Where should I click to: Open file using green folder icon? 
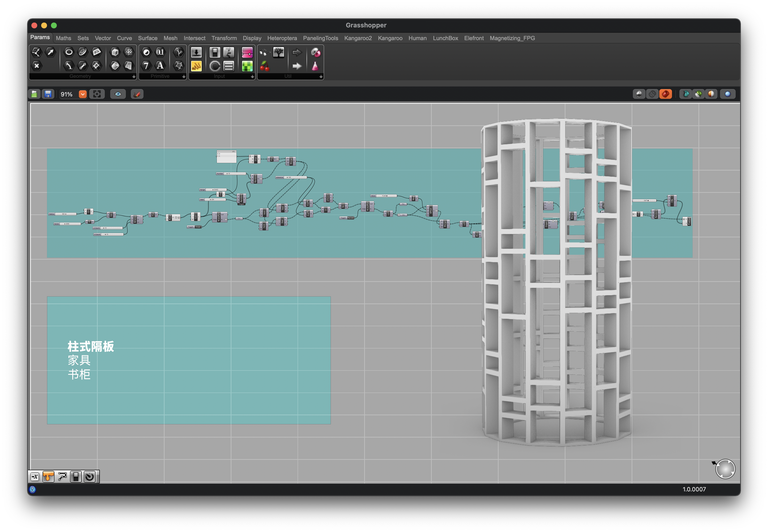pyautogui.click(x=34, y=94)
